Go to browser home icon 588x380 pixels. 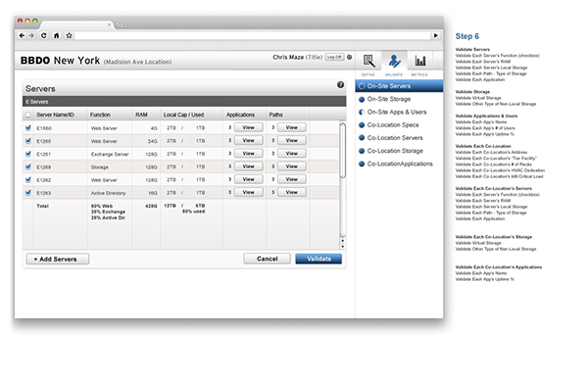click(x=56, y=35)
